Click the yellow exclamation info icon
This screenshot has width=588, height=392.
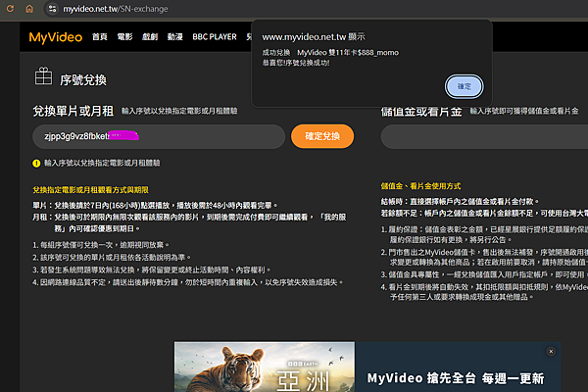click(x=36, y=164)
